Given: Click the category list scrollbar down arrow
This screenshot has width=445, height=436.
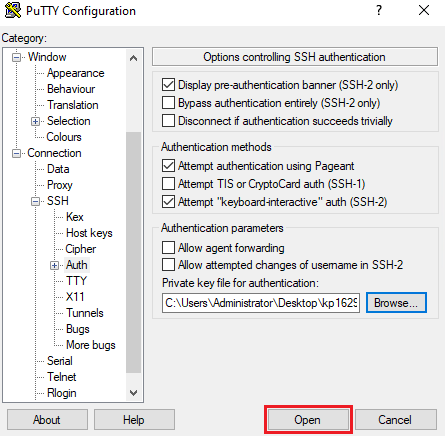Looking at the screenshot, I should click(x=133, y=393).
